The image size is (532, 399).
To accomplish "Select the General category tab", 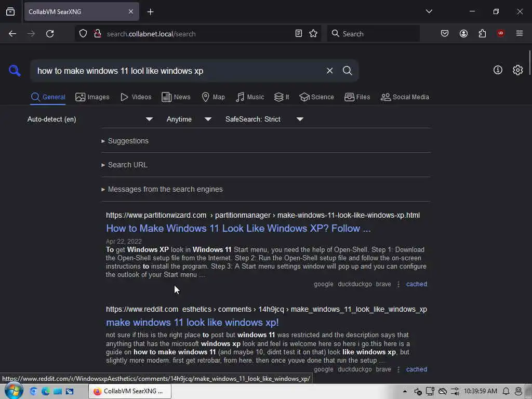I will (x=48, y=97).
